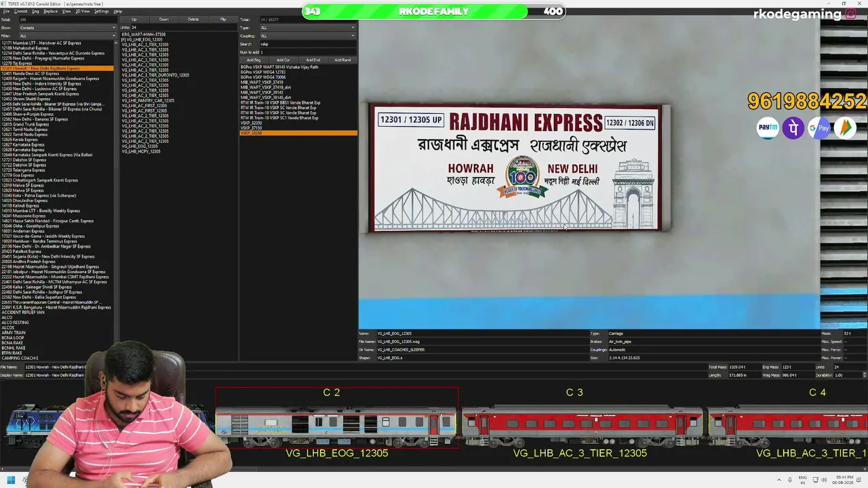Image resolution: width=868 pixels, height=488 pixels.
Task: Select RTW IR Train-18 VSKP BBS1 Vande Bharat
Action: coord(281,103)
